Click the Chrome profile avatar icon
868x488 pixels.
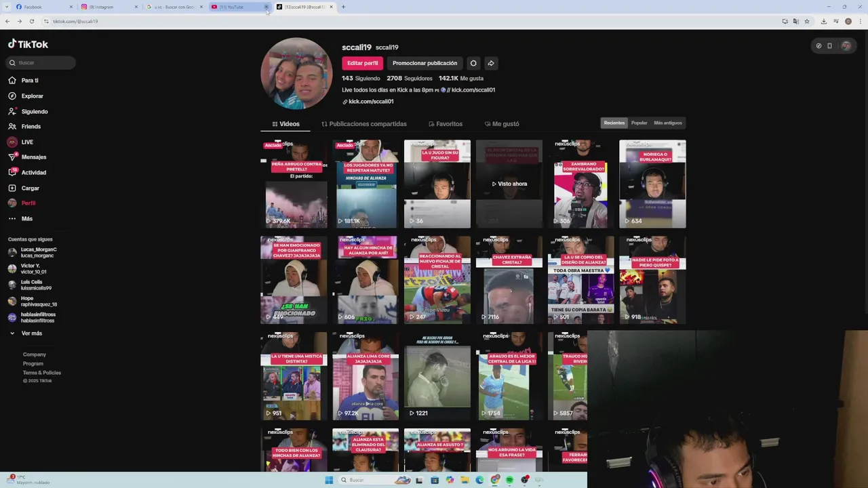click(x=848, y=21)
